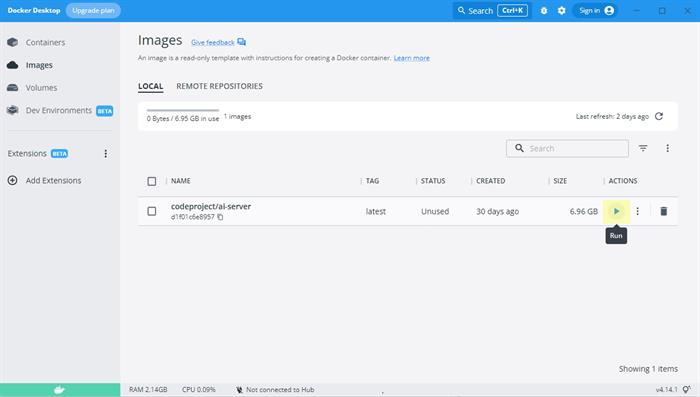Click the Upgrade plan button
Image resolution: width=700 pixels, height=397 pixels.
pyautogui.click(x=93, y=11)
